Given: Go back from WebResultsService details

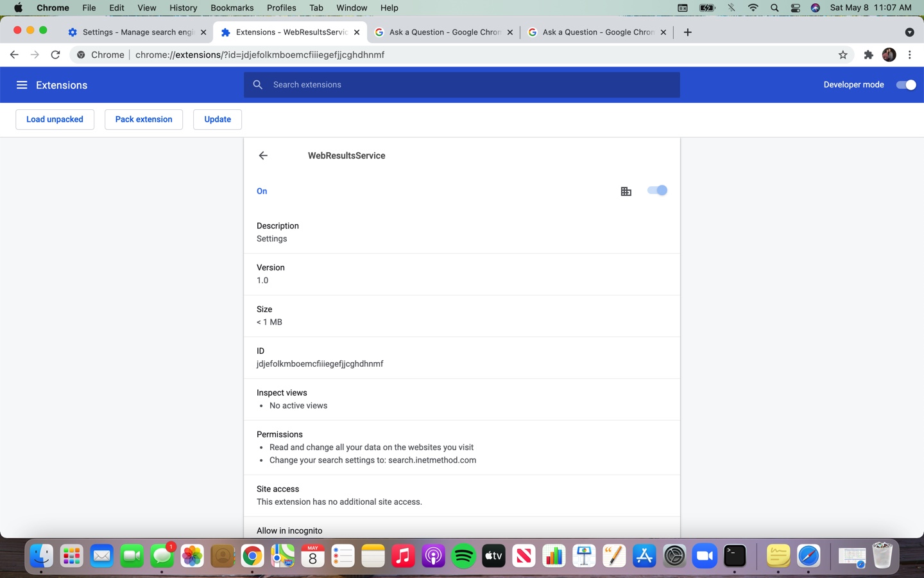Looking at the screenshot, I should pos(263,155).
